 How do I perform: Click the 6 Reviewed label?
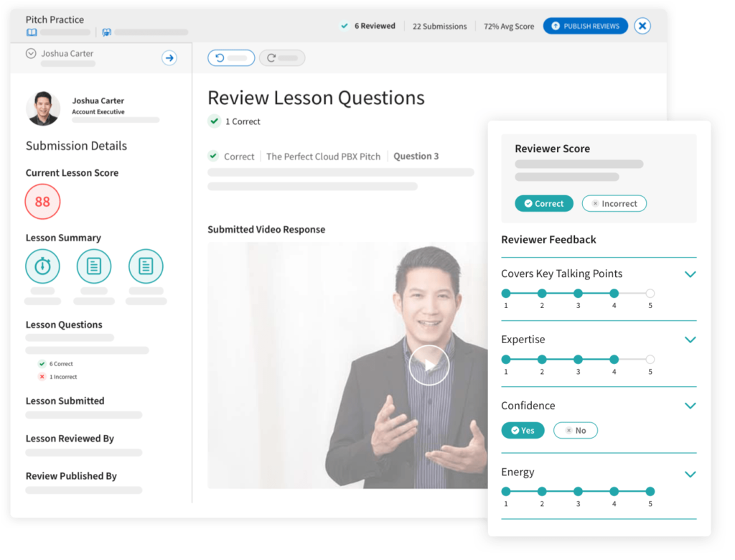(x=375, y=26)
